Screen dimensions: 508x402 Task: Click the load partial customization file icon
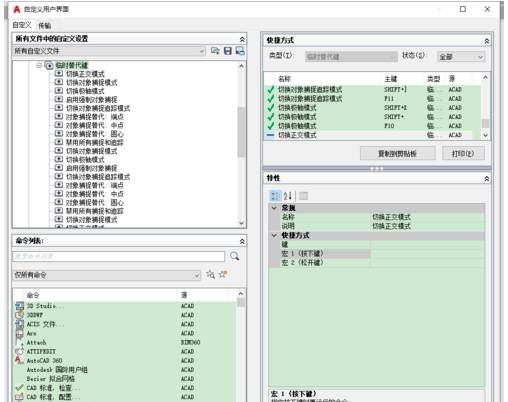coord(215,51)
